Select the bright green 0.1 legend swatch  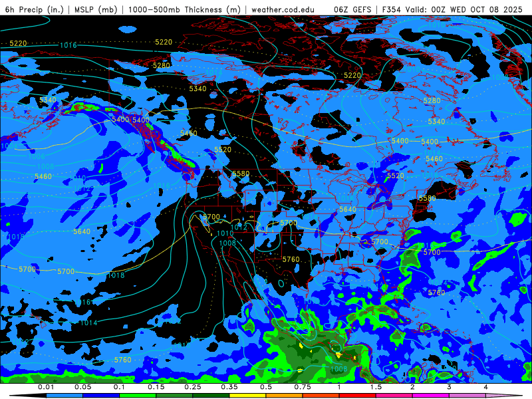(x=138, y=396)
